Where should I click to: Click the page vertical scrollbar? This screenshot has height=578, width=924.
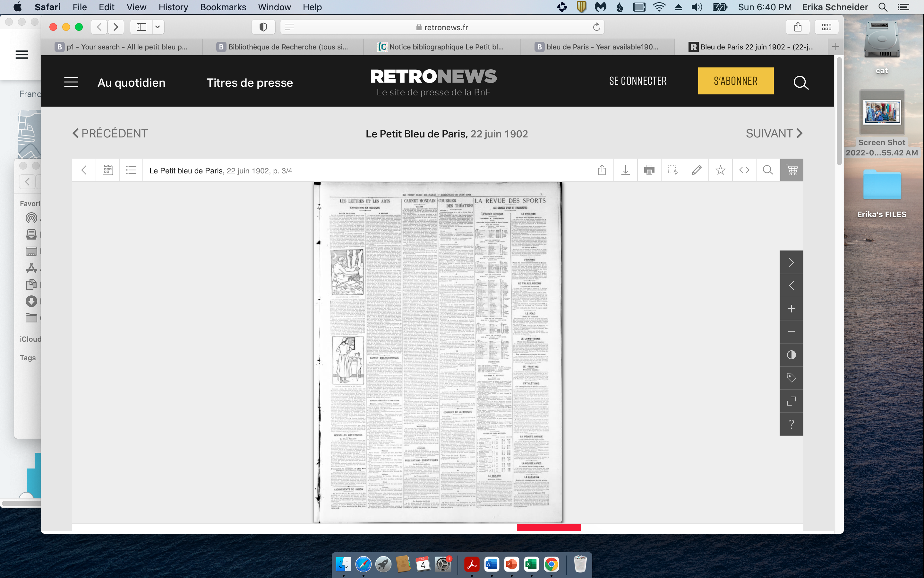838,111
